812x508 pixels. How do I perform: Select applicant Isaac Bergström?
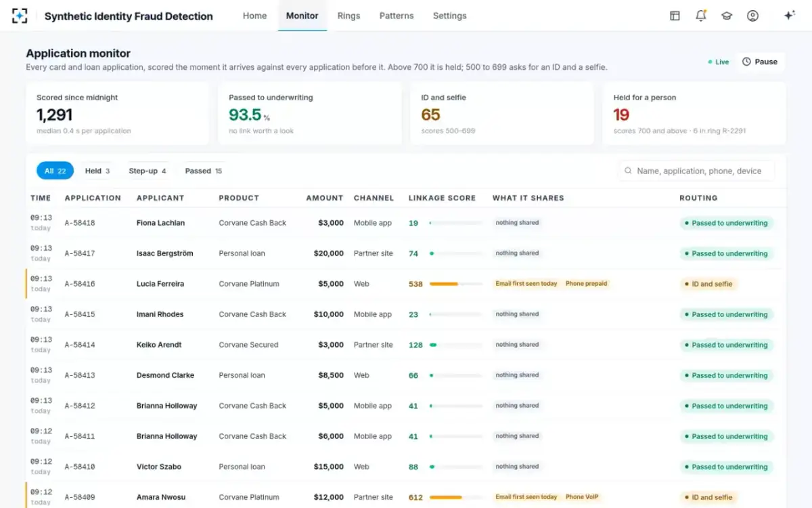coord(164,253)
